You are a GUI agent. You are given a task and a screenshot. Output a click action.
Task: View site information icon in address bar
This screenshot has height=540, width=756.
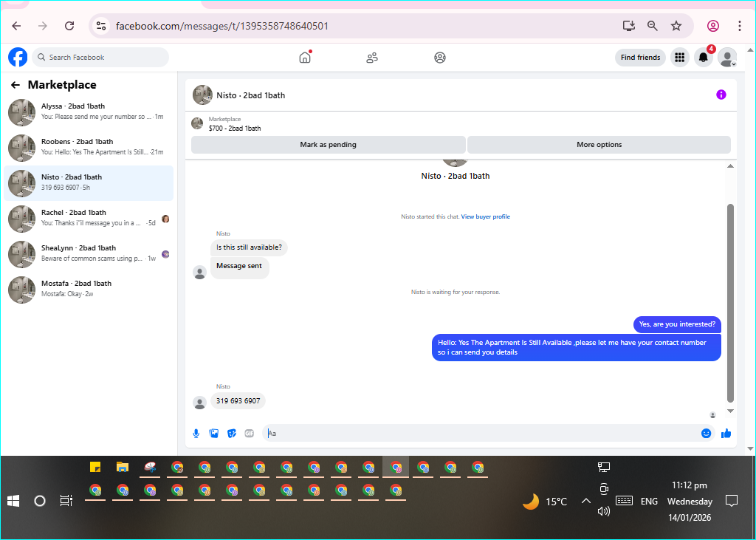coord(100,26)
